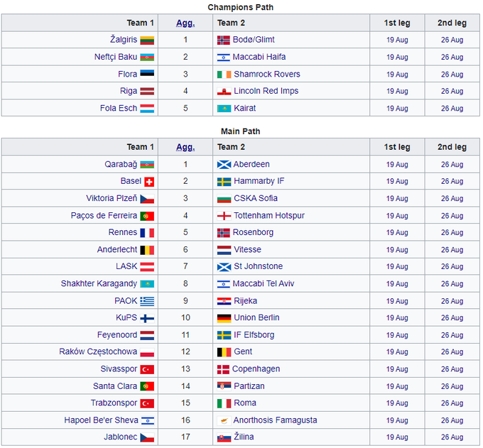Click the Danish flag next to Copenhagen

[x=223, y=369]
